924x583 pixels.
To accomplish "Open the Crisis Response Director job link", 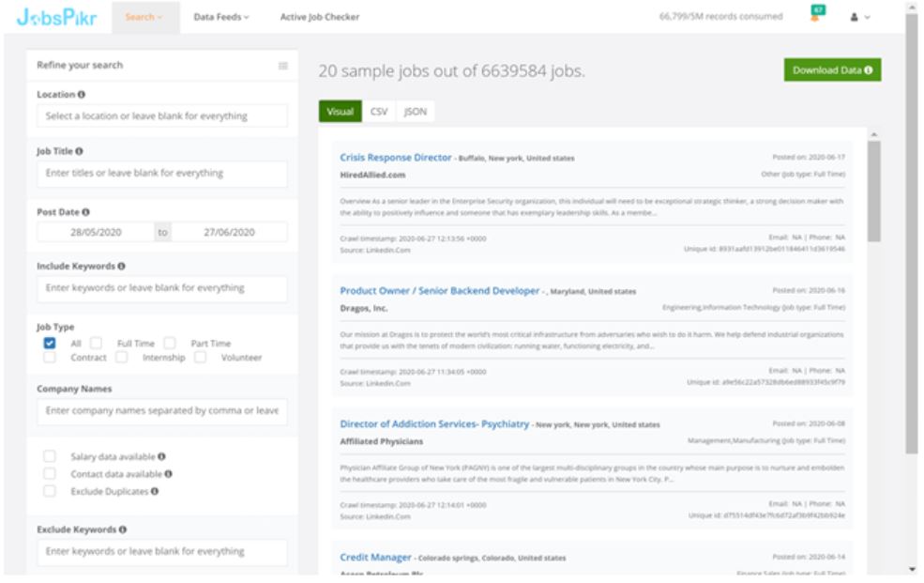I will (x=395, y=158).
